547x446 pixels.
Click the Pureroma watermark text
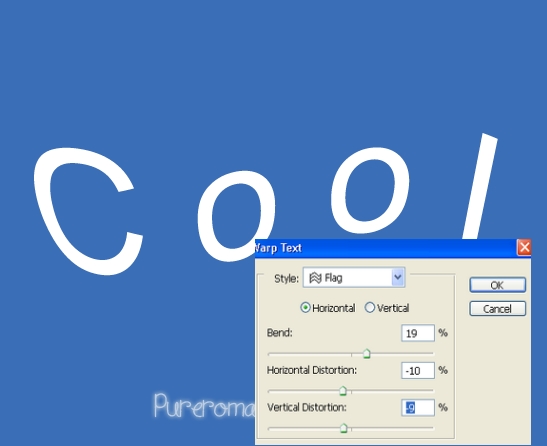click(204, 406)
